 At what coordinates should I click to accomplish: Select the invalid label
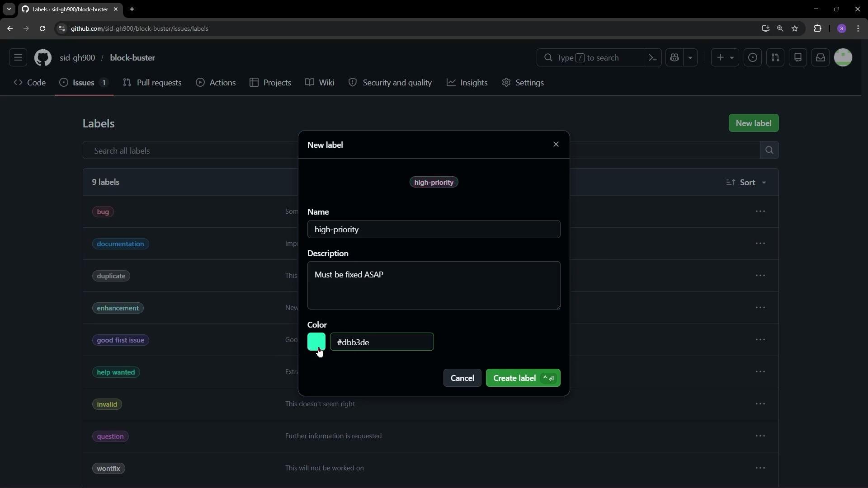(x=107, y=404)
